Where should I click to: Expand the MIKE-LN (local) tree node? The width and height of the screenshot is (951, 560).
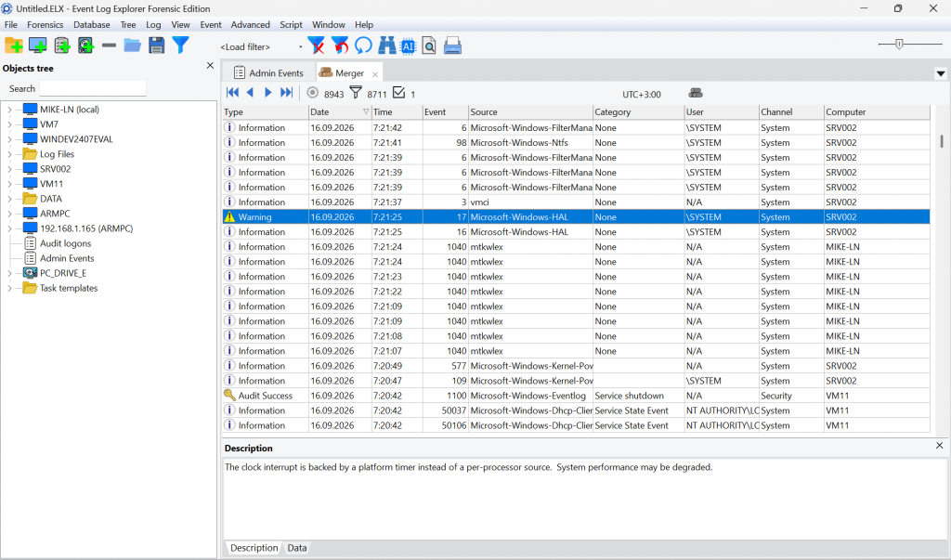pyautogui.click(x=9, y=110)
